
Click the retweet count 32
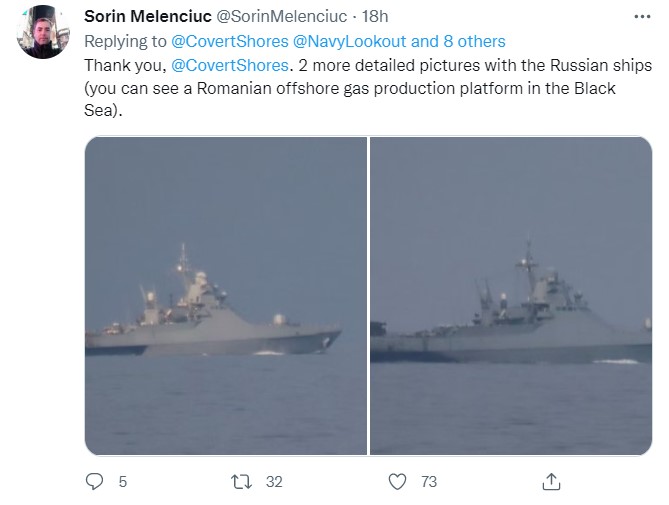click(x=273, y=481)
